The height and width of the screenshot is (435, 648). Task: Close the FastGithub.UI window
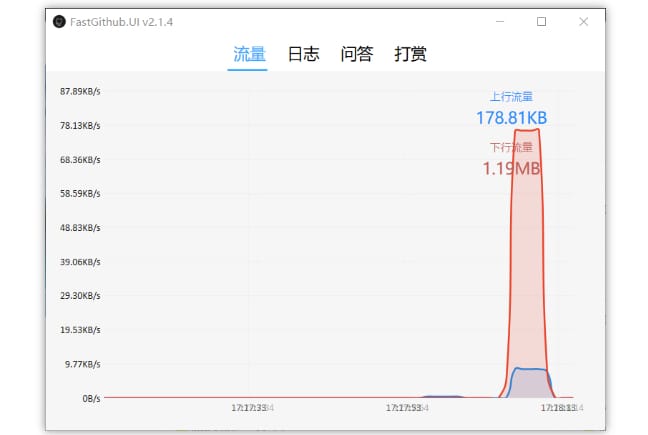(x=584, y=21)
